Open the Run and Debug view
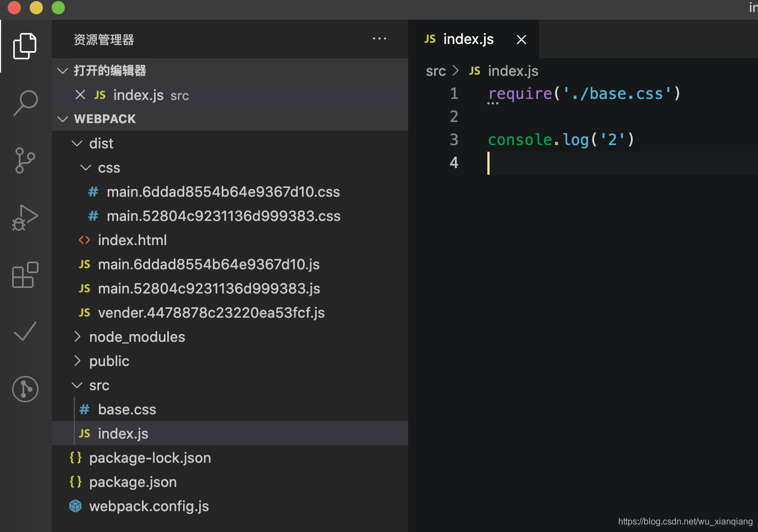Viewport: 758px width, 532px height. click(25, 218)
